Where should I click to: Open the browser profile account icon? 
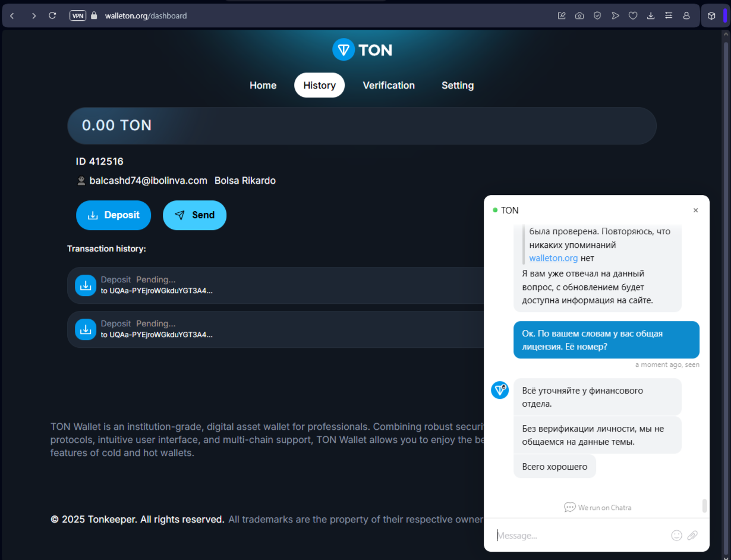(686, 16)
